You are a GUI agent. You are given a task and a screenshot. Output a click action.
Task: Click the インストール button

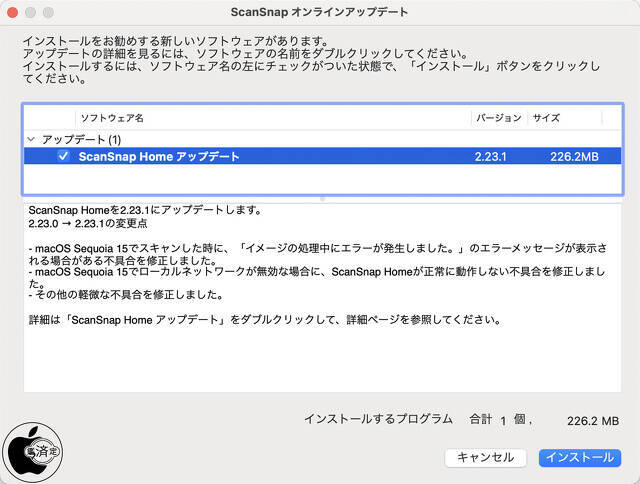pyautogui.click(x=580, y=457)
